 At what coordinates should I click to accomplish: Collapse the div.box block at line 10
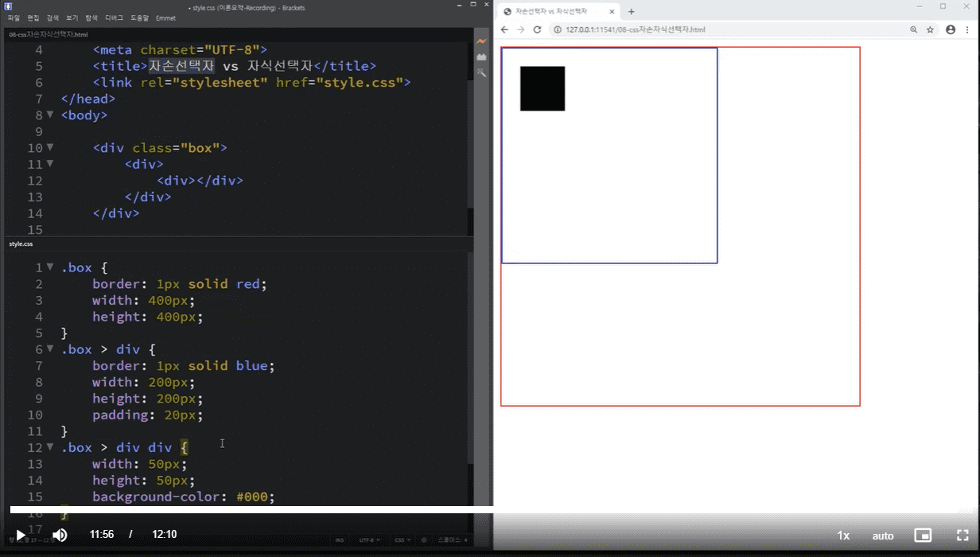click(x=50, y=147)
